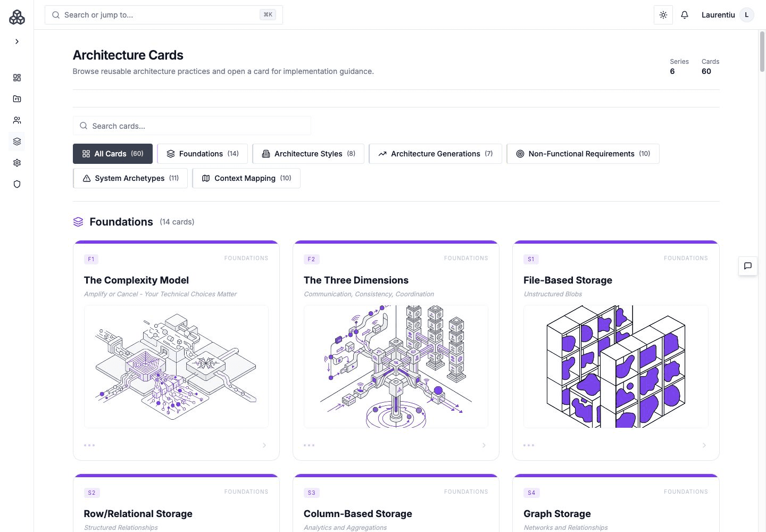The image size is (766, 532).
Task: Click three dots on Complexity Model card
Action: coord(89,445)
